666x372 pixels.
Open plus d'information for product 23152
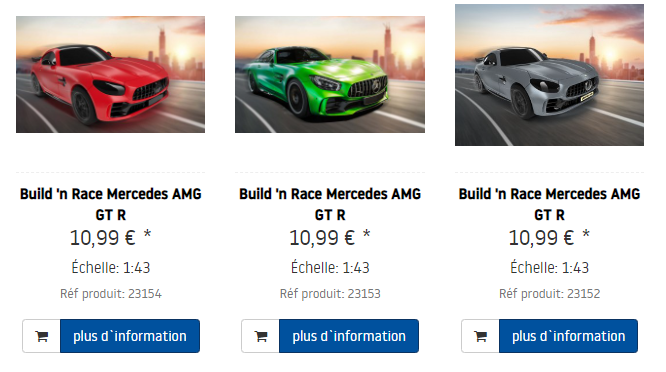point(568,336)
